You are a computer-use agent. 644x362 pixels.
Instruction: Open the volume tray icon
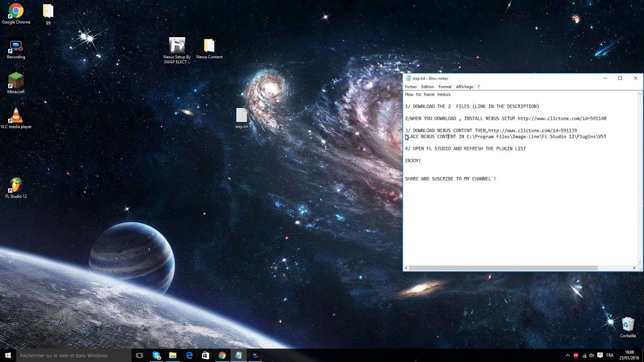[591, 355]
